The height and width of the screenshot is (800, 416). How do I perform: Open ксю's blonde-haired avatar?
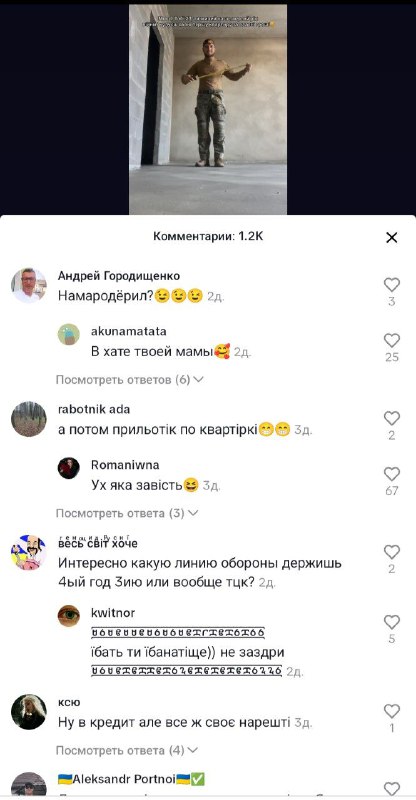(29, 712)
